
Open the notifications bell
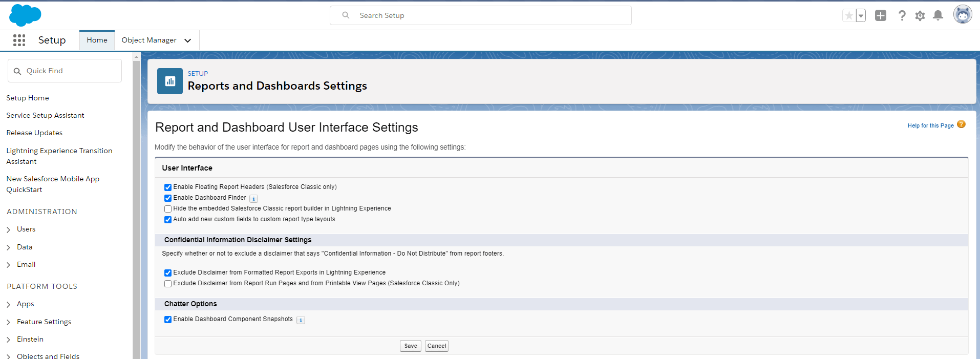tap(938, 15)
